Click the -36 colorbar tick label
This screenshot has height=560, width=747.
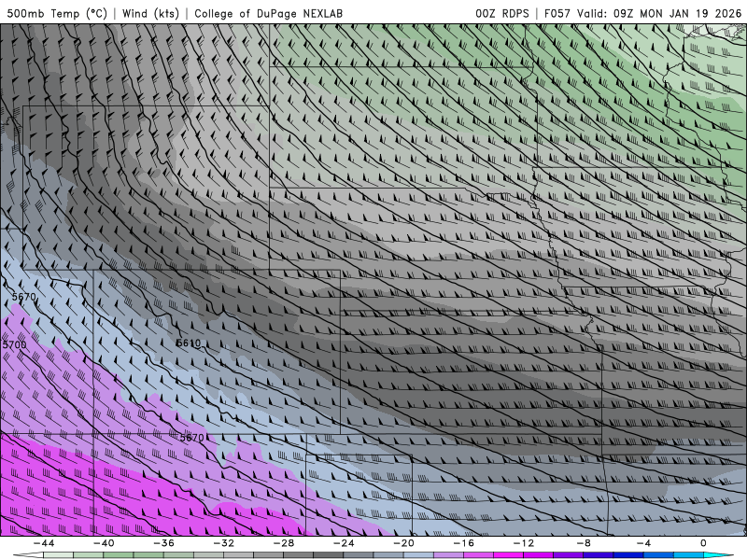(x=163, y=543)
